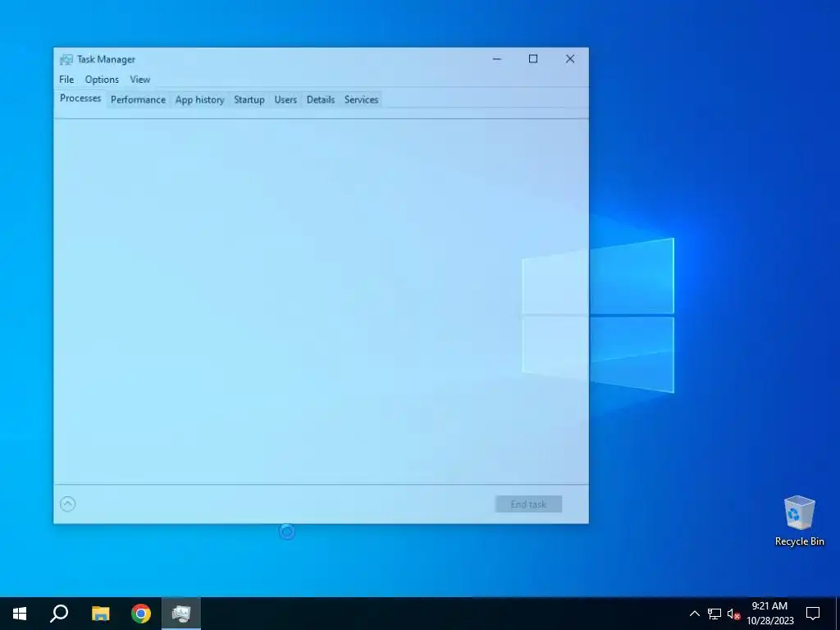Viewport: 840px width, 630px height.
Task: Close the Task Manager window
Action: click(570, 59)
